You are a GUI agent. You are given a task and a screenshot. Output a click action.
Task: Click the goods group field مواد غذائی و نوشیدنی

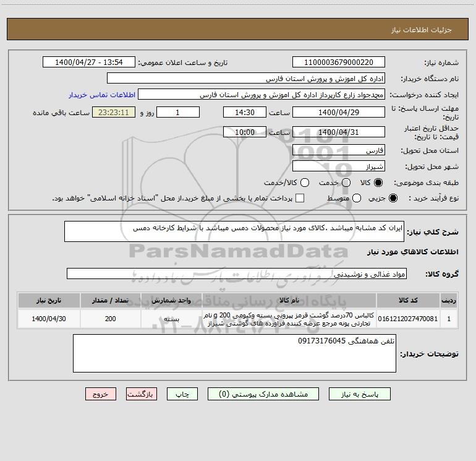click(237, 274)
